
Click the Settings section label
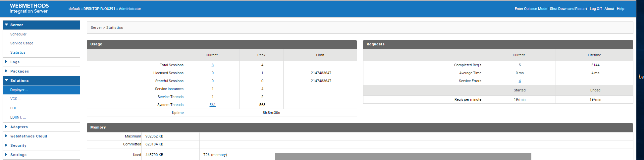18,155
